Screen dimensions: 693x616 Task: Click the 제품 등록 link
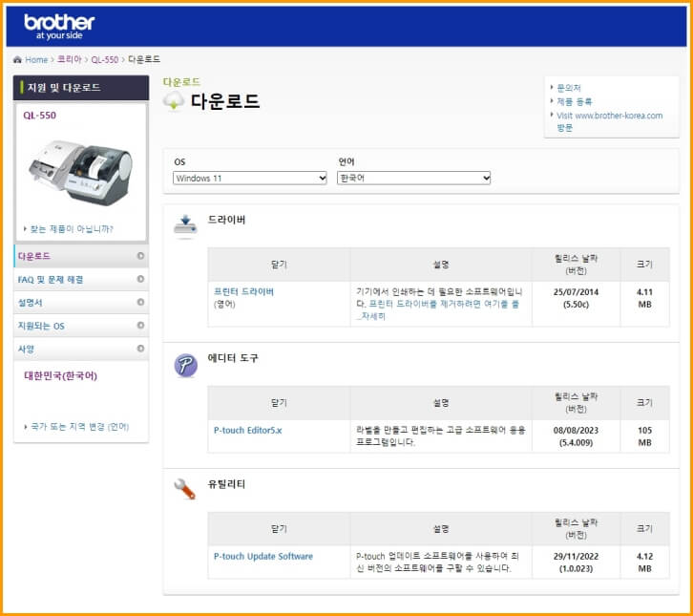pos(574,101)
